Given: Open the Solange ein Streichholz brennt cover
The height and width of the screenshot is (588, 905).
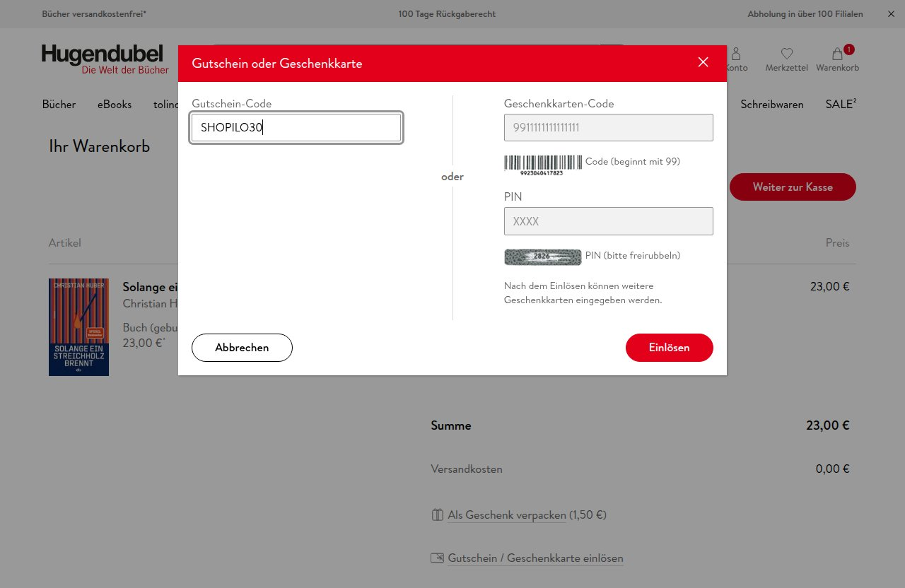Looking at the screenshot, I should coord(78,327).
